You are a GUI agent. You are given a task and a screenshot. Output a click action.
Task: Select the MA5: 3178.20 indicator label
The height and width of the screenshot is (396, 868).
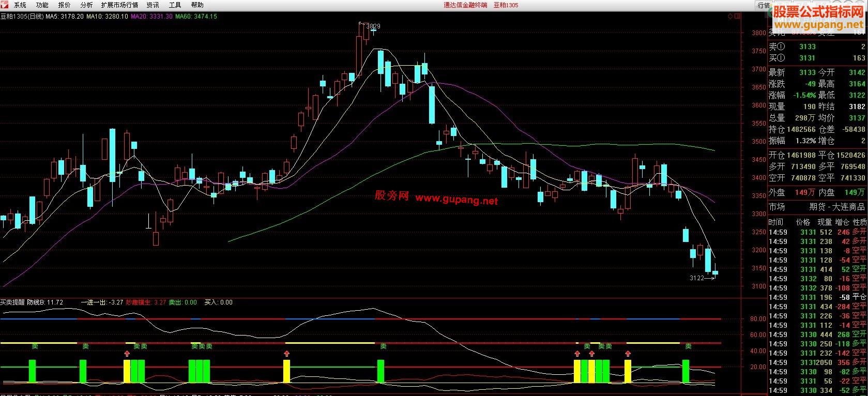[x=65, y=17]
